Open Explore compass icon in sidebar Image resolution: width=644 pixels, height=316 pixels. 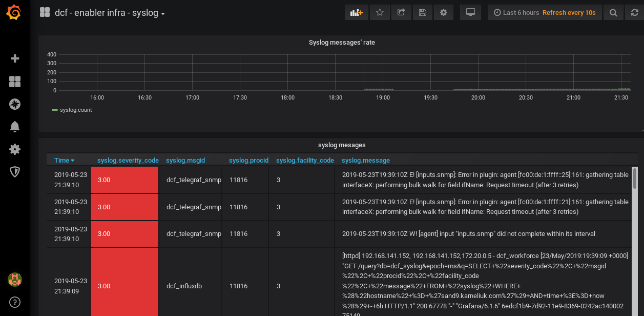click(15, 104)
